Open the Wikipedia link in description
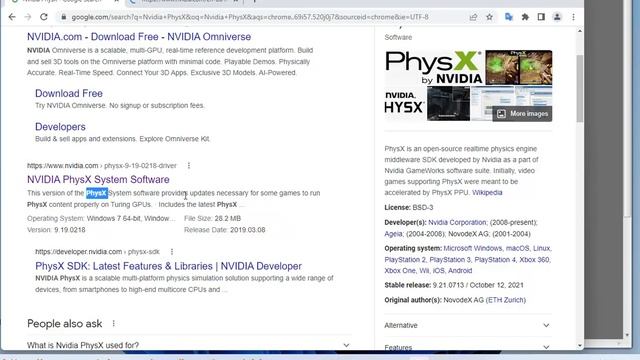This screenshot has height=360, width=640. click(487, 193)
